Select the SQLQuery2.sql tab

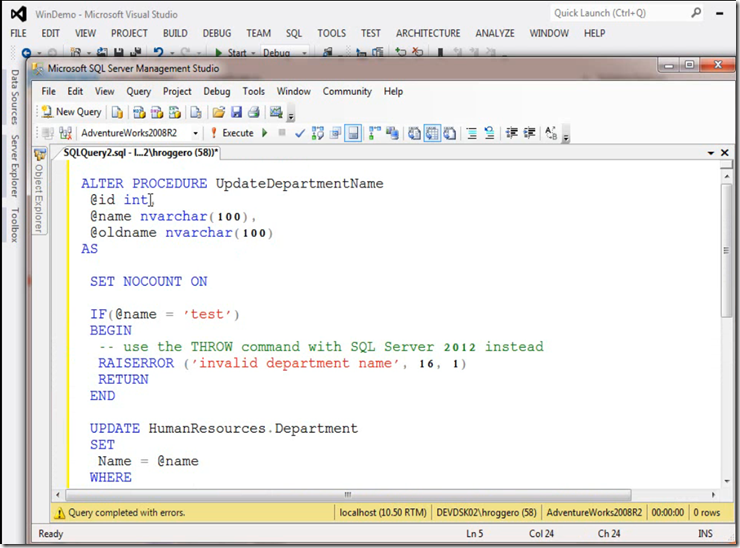140,152
